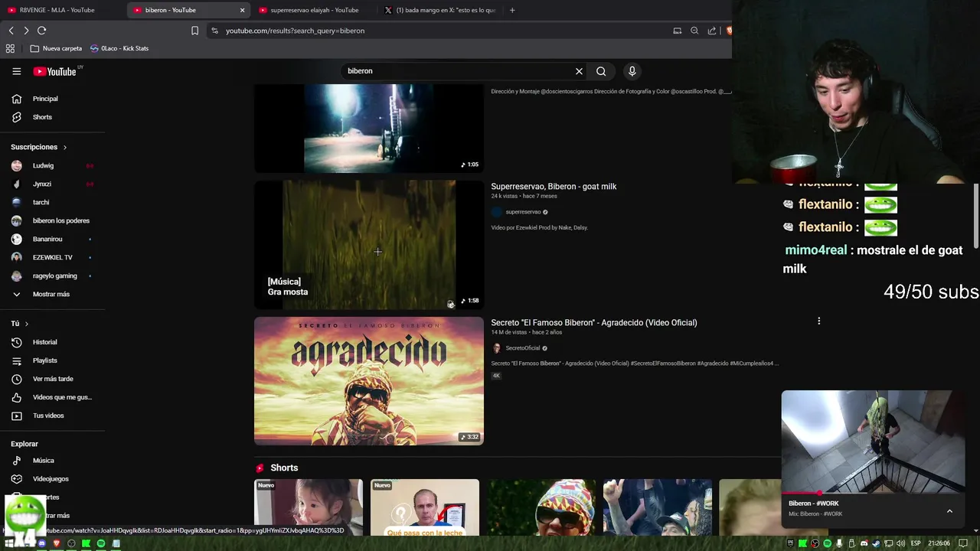This screenshot has width=980, height=551.
Task: Open the Short showing a baby girl
Action: tap(309, 507)
